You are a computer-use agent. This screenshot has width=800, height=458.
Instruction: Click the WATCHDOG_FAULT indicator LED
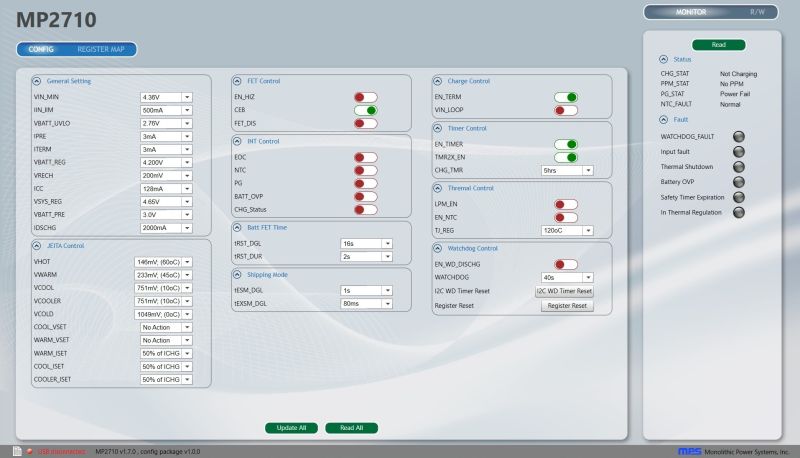click(739, 136)
